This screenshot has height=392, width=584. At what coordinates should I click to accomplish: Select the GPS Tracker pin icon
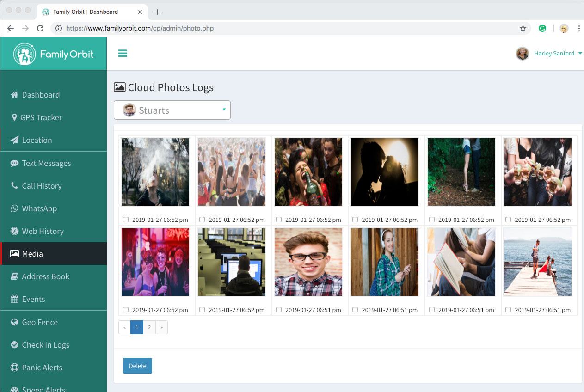[14, 117]
